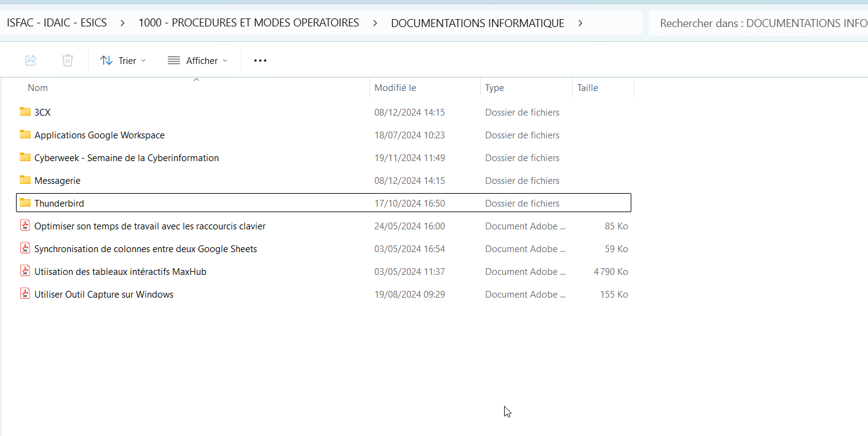The image size is (868, 436).
Task: Open the three-dots more options menu
Action: (x=260, y=60)
